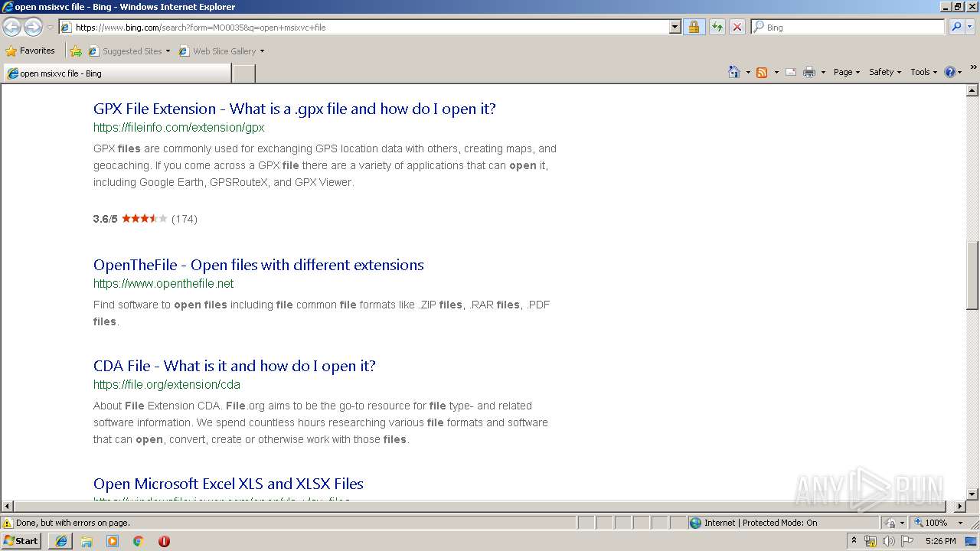The height and width of the screenshot is (551, 980).
Task: Click the vertical scrollbar thumb
Action: (972, 275)
